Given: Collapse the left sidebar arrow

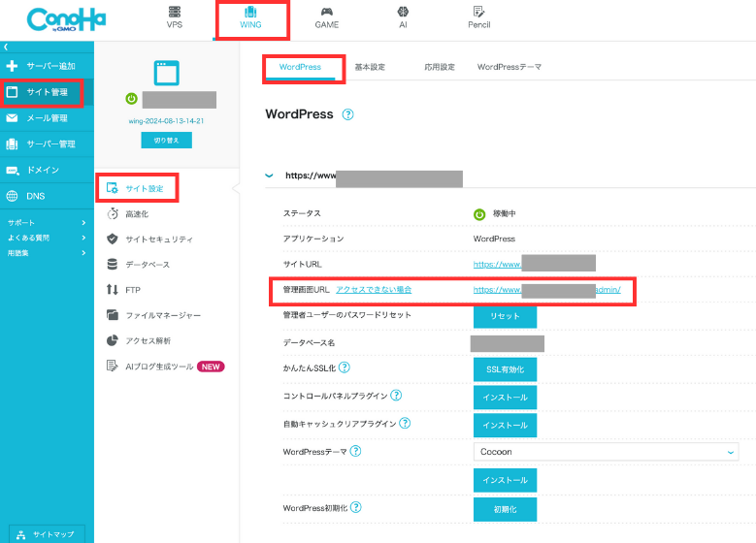Looking at the screenshot, I should click(6, 48).
